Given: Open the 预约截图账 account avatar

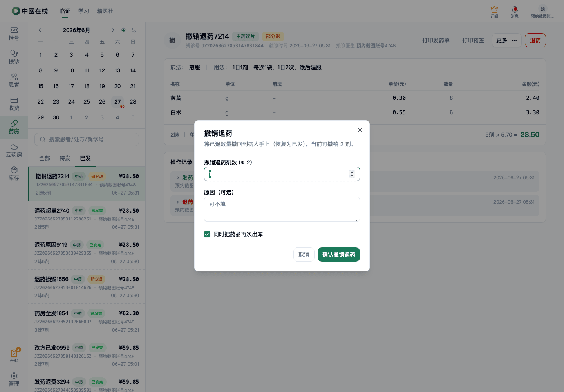Looking at the screenshot, I should point(543,12).
